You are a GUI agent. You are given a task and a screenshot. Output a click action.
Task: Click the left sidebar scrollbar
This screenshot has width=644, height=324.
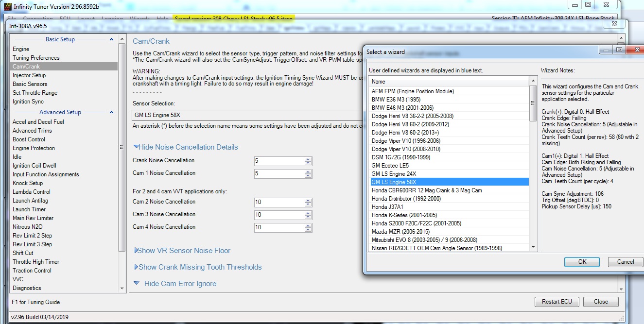click(122, 148)
